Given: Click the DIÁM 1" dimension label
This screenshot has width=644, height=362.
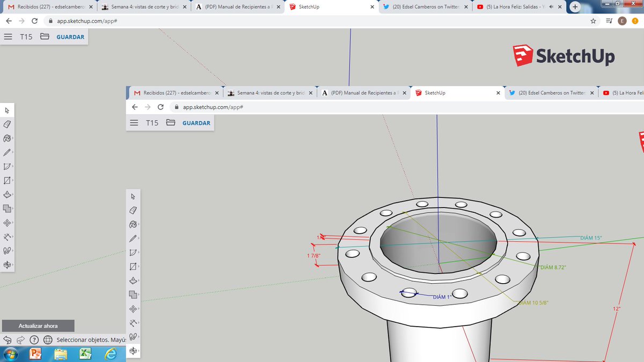Looking at the screenshot, I should click(443, 297).
